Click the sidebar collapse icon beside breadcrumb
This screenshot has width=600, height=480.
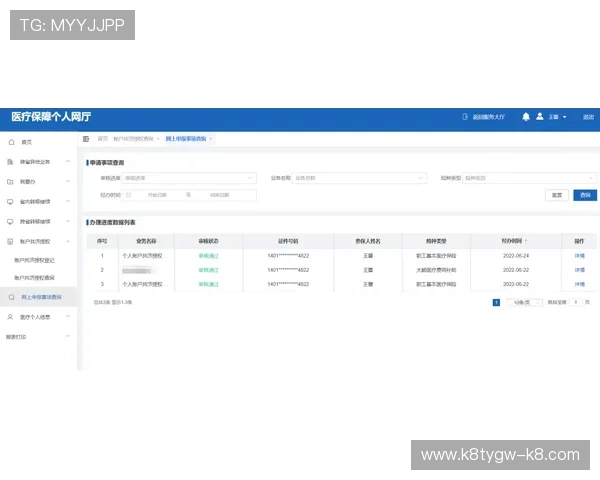pyautogui.click(x=88, y=138)
